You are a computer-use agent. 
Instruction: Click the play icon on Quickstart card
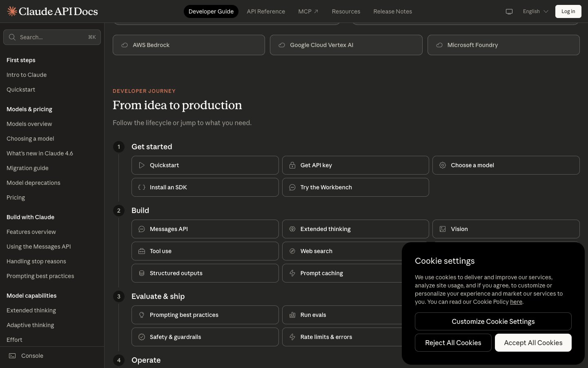(142, 165)
